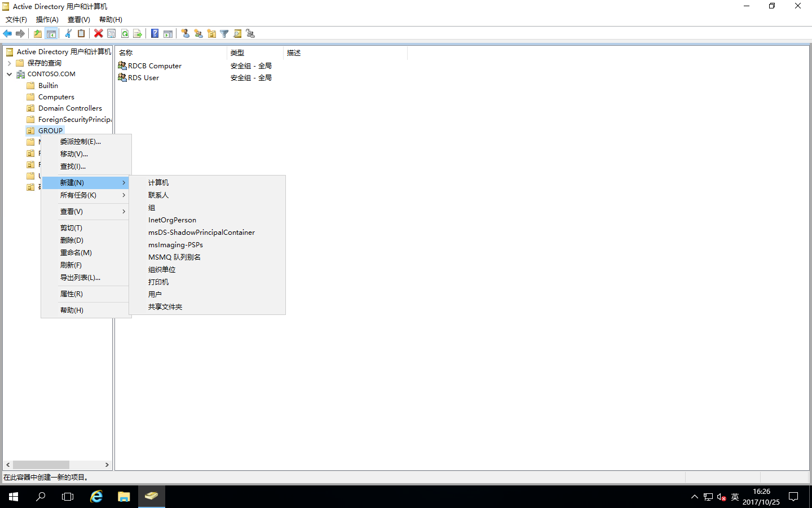Click highlighted 新建(N) context menu entry
812x508 pixels.
(86, 183)
